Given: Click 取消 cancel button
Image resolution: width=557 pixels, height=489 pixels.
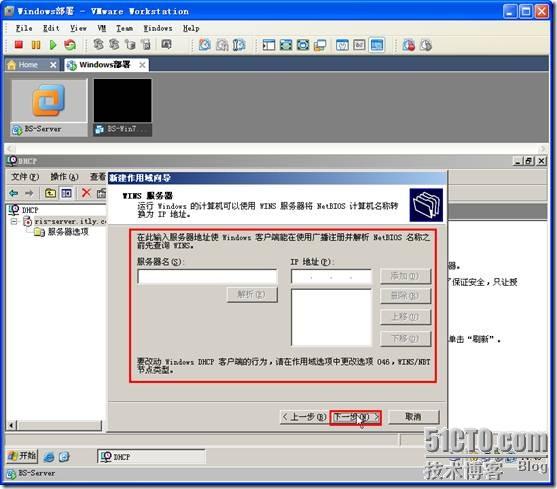Looking at the screenshot, I should [414, 417].
